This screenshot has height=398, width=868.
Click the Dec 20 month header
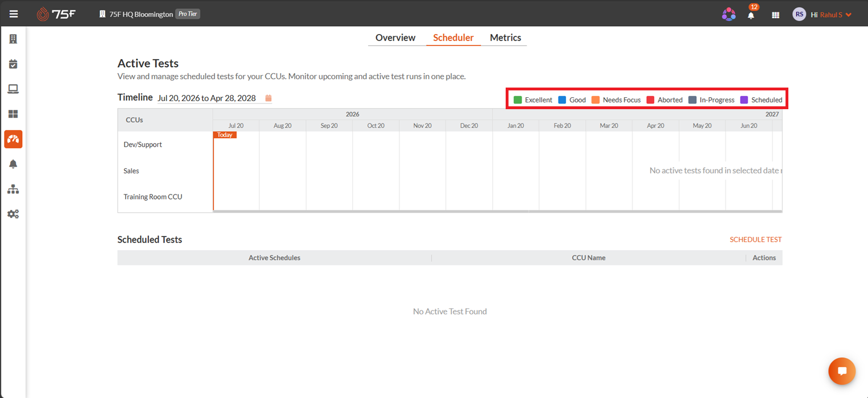tap(469, 126)
